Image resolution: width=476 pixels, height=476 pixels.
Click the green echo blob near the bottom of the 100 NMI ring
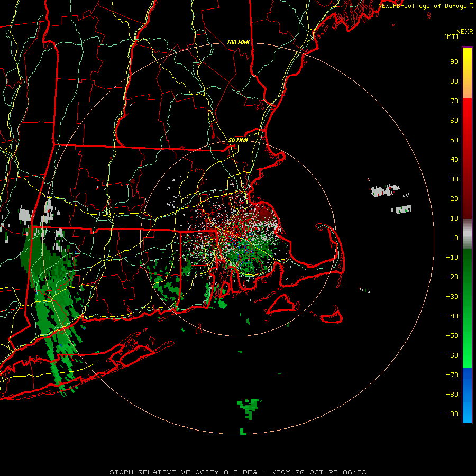coord(249,408)
